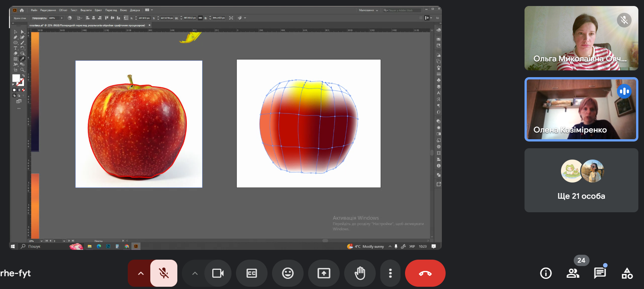This screenshot has height=289, width=644.
Task: Open the meeting details info icon
Action: [546, 273]
